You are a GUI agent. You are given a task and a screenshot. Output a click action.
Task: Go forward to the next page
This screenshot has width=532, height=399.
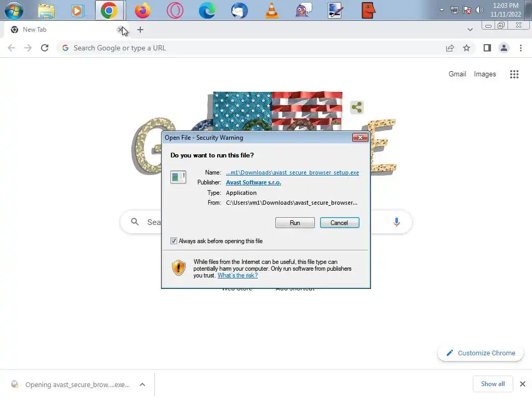click(28, 48)
